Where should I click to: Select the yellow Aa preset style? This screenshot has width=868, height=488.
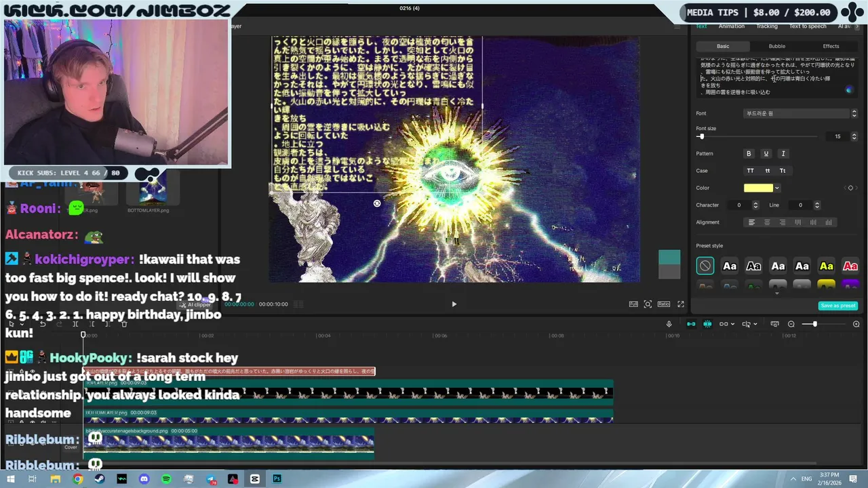(x=826, y=266)
